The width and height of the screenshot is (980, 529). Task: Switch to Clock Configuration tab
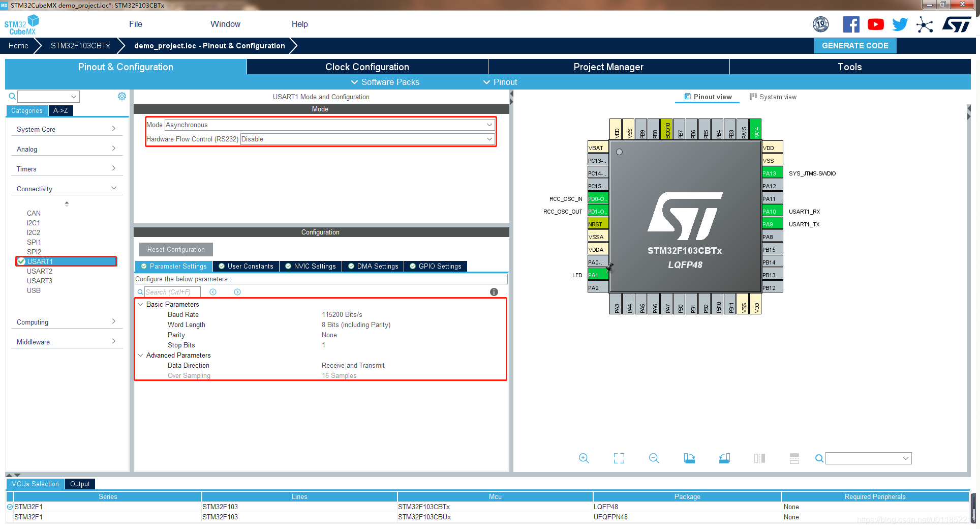coord(367,67)
